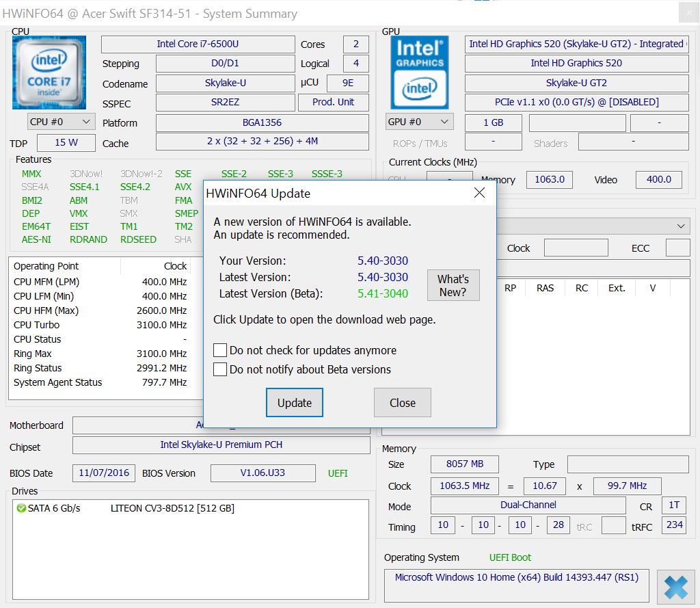Click the Intel Core i7 logo
Image resolution: width=700 pixels, height=608 pixels.
tap(49, 72)
